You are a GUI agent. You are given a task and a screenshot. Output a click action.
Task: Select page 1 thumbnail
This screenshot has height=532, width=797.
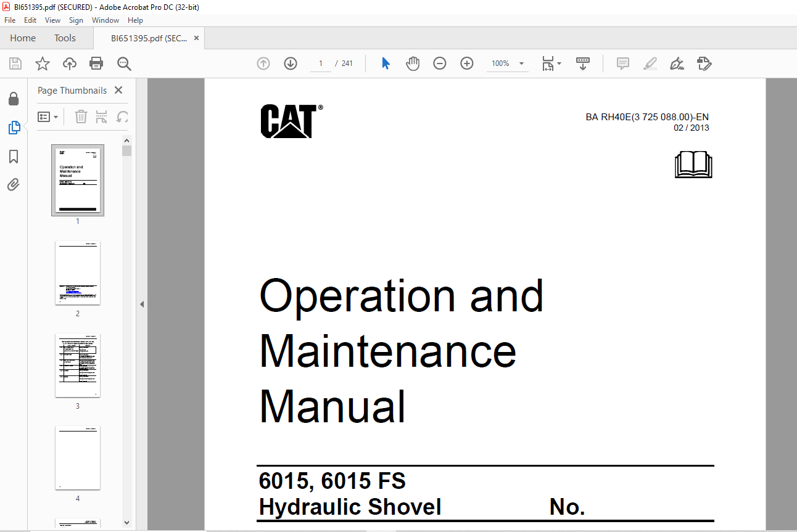click(78, 181)
